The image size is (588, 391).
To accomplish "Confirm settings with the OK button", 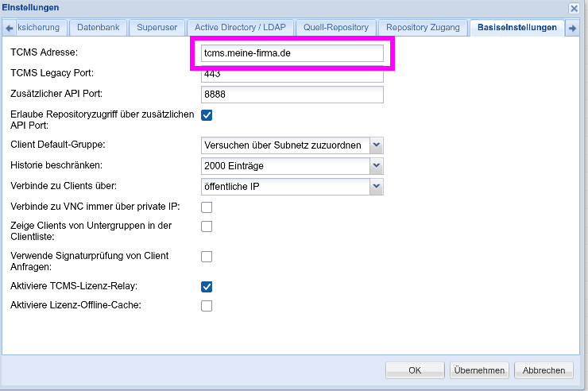I will [x=415, y=370].
